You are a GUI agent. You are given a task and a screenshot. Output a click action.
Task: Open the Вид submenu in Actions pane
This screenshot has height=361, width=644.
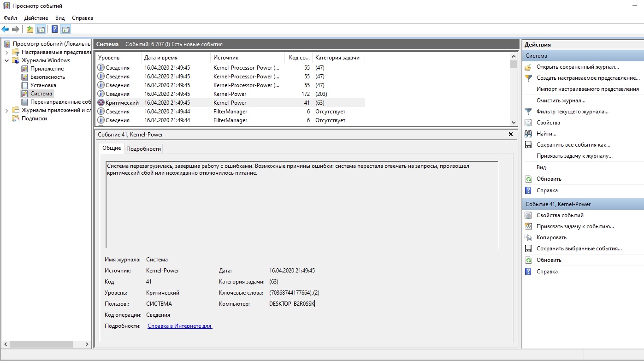541,167
